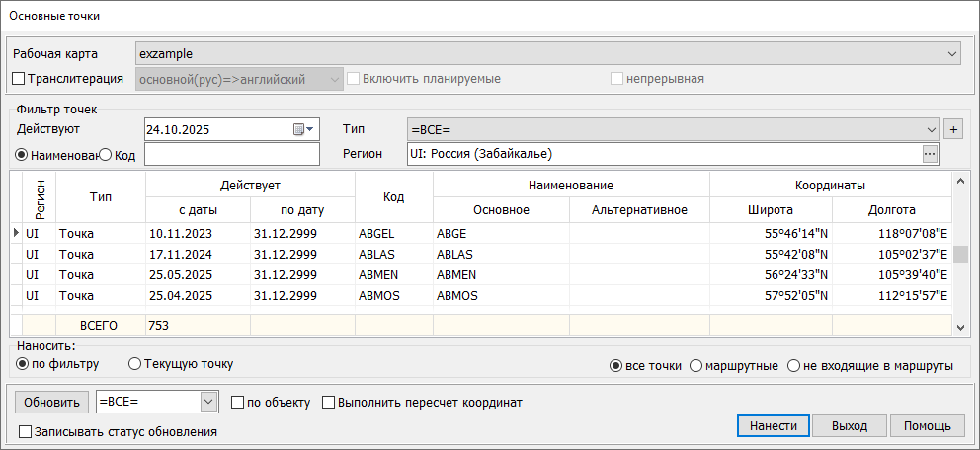
Task: Choose Текущую точку radio option
Action: click(x=135, y=364)
